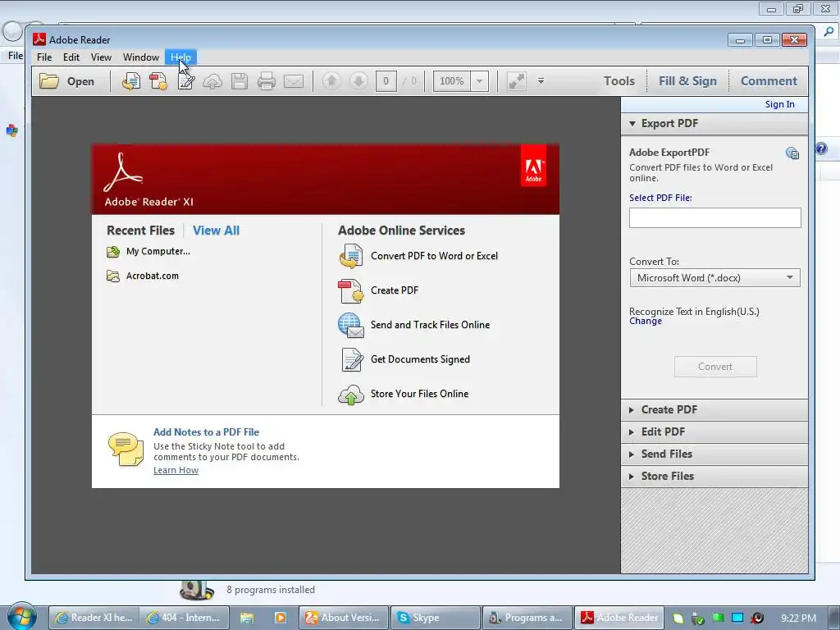Click the Create PDF toolbar icon
The height and width of the screenshot is (630, 840).
coord(158,81)
